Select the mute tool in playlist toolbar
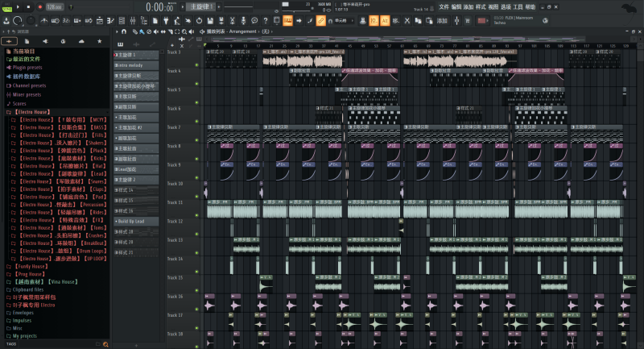644x349 pixels. coord(156,31)
